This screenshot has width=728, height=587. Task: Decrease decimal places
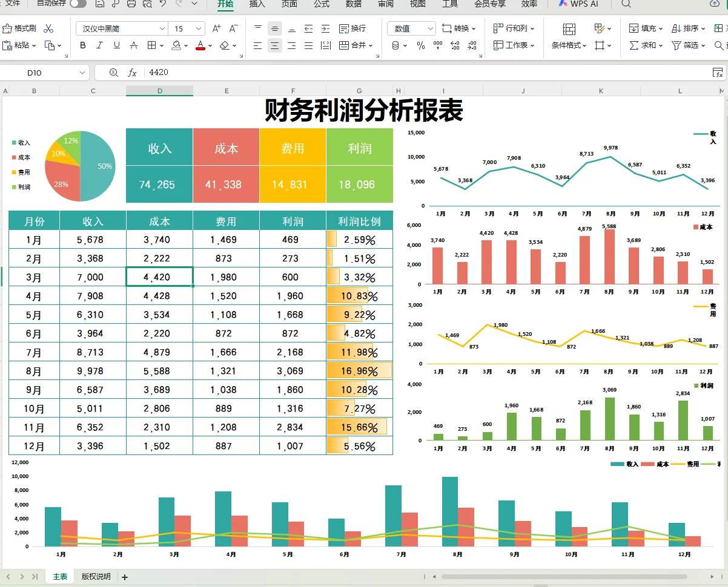[472, 45]
